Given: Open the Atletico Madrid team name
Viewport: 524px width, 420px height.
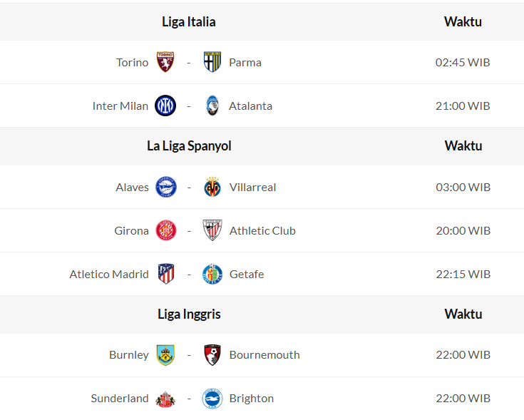Looking at the screenshot, I should (109, 274).
